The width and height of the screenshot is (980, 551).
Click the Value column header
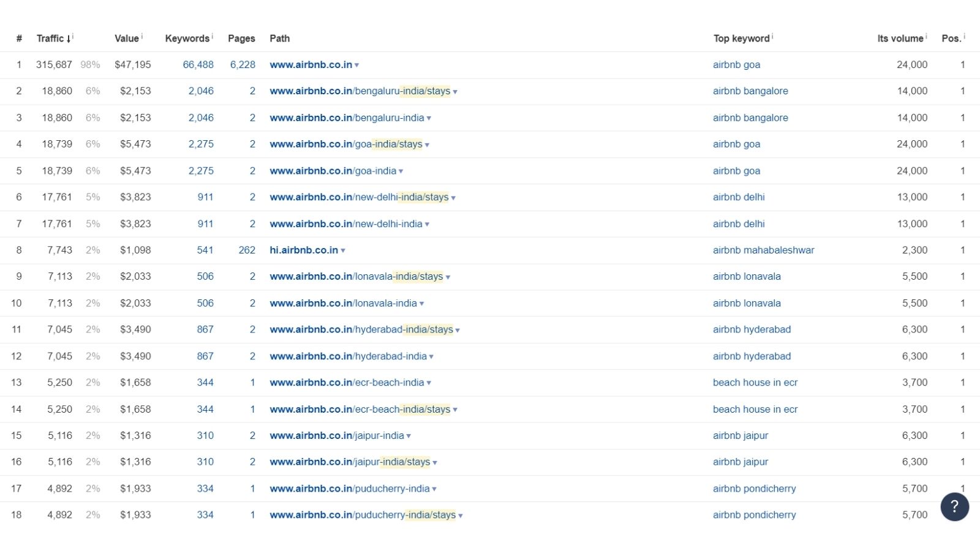(x=127, y=39)
